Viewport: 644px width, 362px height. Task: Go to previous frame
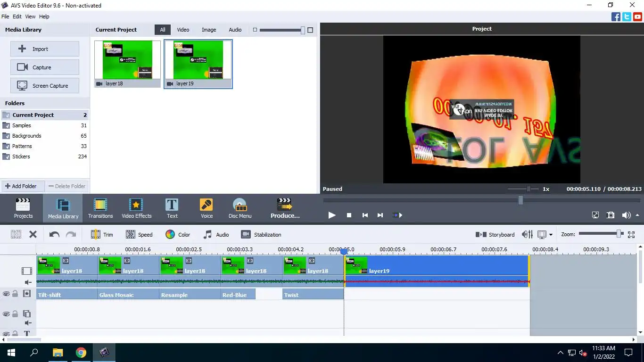point(365,215)
